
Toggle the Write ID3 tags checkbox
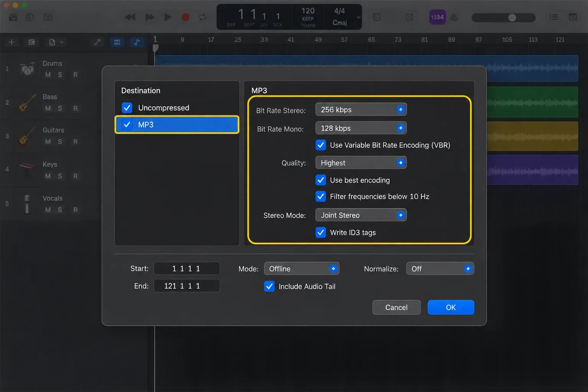(321, 232)
